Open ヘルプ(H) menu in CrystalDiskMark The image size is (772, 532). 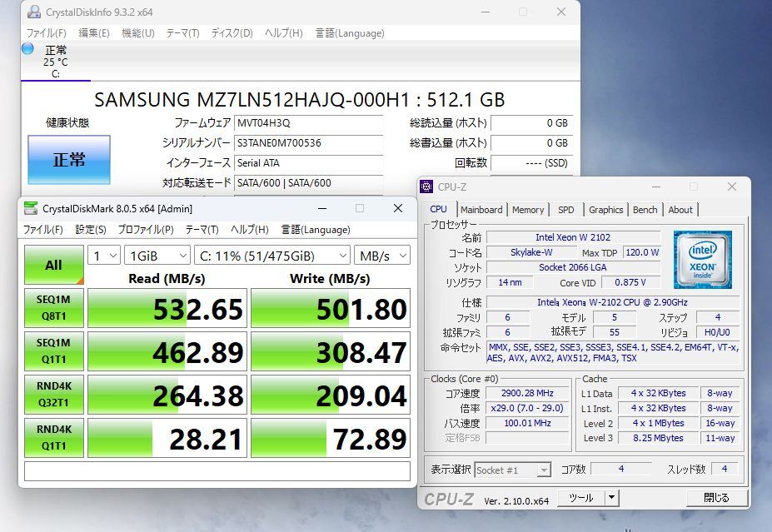point(250,229)
